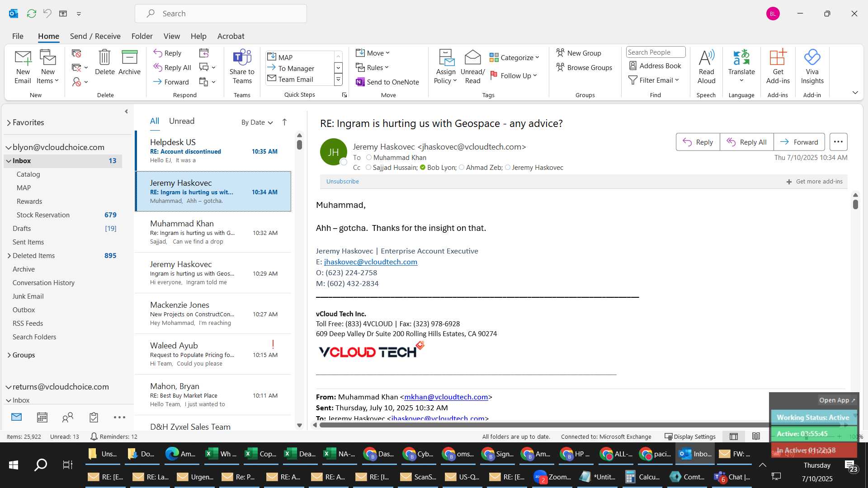Click Share to Teams icon
868x488 pixels.
pos(242,67)
